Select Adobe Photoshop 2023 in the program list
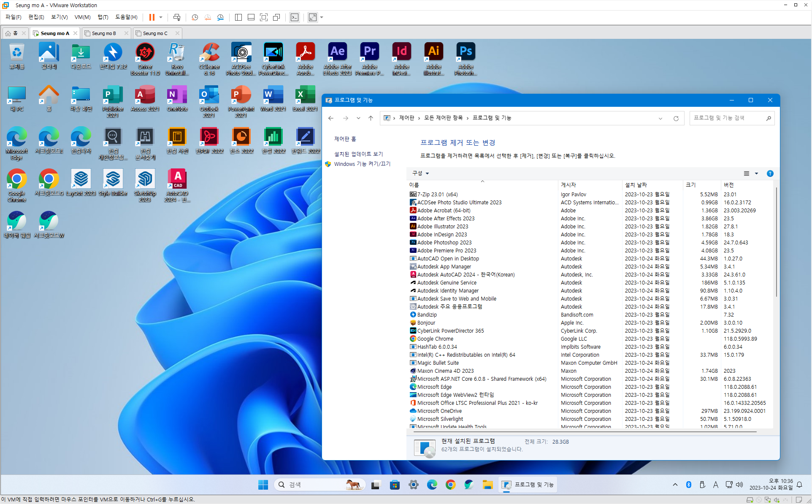Image resolution: width=812 pixels, height=504 pixels. 444,243
